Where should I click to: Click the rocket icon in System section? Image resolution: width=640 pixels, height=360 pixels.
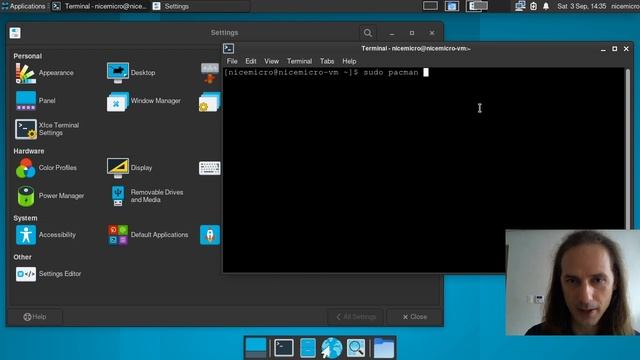pos(210,235)
